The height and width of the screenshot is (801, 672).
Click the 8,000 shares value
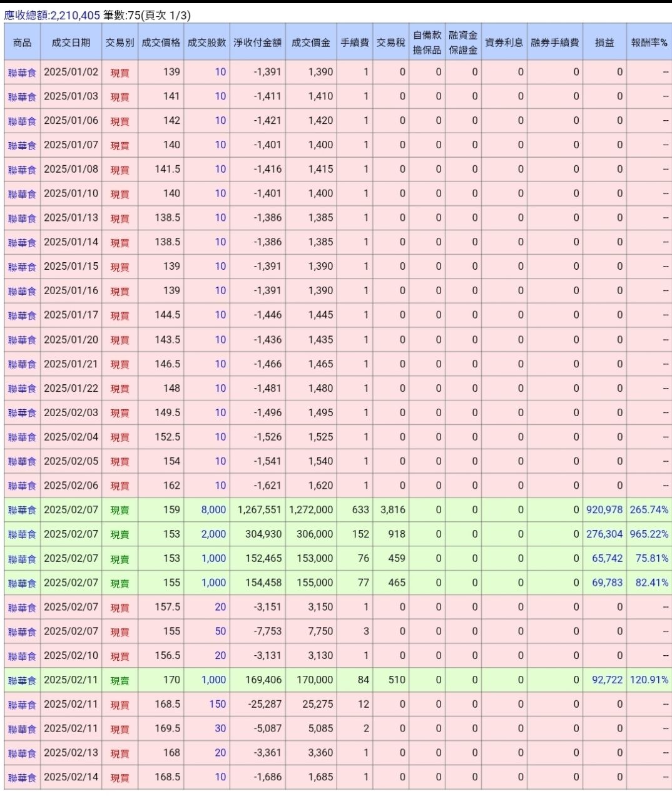point(213,510)
